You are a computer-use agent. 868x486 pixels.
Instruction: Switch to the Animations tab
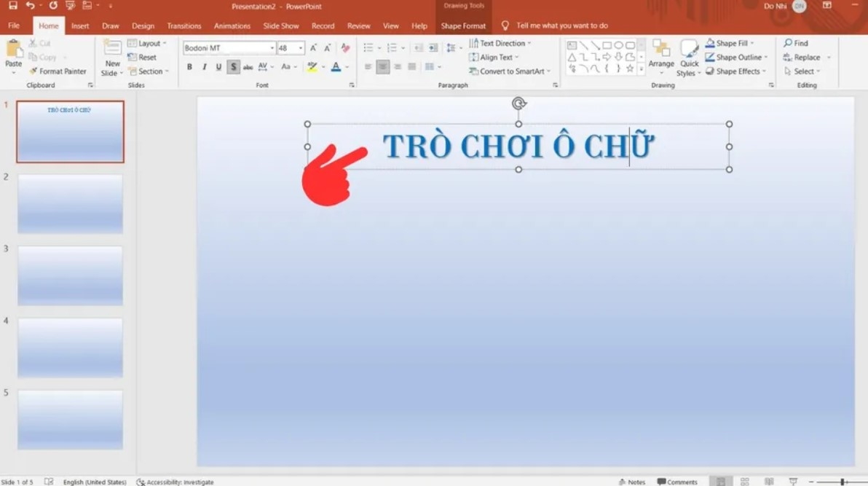(x=232, y=26)
